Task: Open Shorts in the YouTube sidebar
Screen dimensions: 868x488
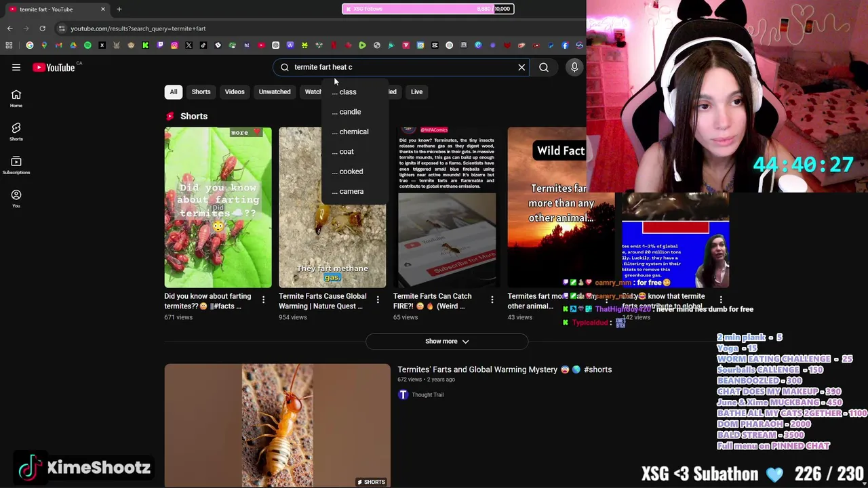Action: (16, 132)
